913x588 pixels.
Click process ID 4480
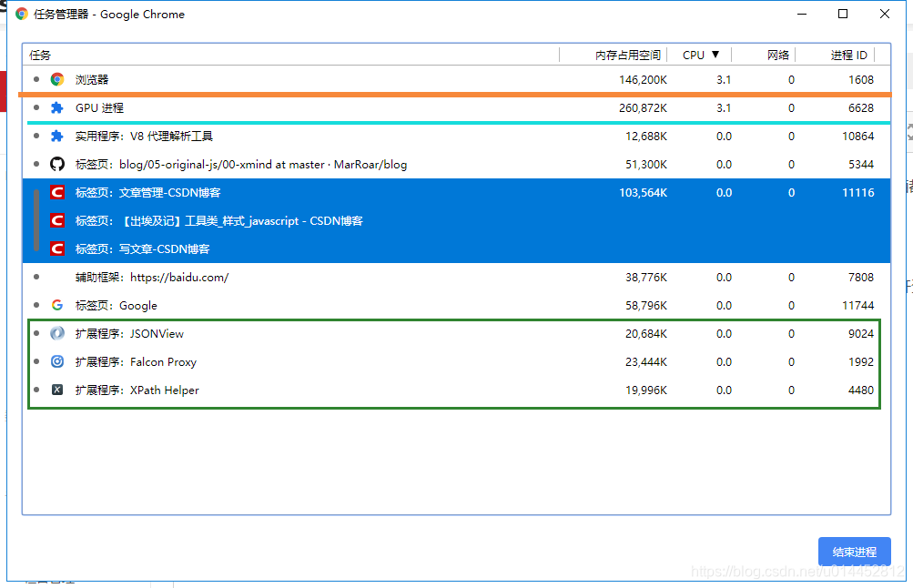861,390
